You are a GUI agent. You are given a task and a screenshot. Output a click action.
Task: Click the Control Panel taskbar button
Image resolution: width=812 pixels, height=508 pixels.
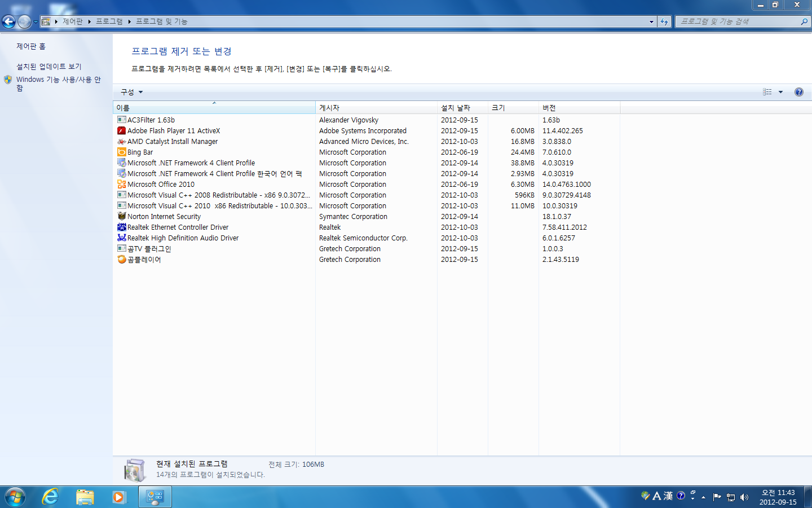tap(155, 497)
